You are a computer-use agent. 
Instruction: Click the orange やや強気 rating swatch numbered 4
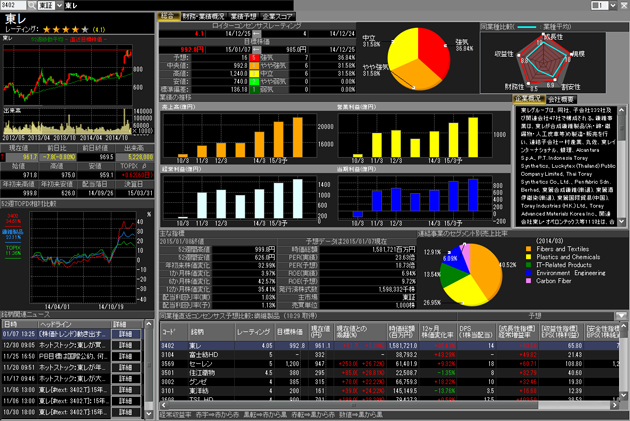(254, 65)
